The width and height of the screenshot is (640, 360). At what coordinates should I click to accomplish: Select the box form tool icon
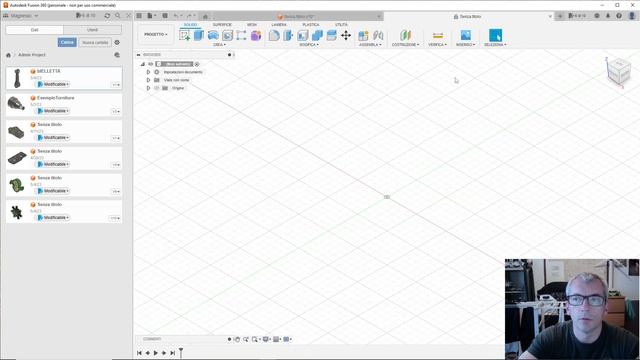click(241, 36)
